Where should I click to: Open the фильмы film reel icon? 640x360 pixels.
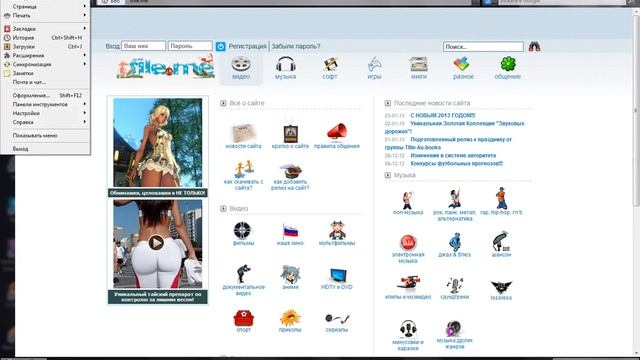[x=242, y=231]
